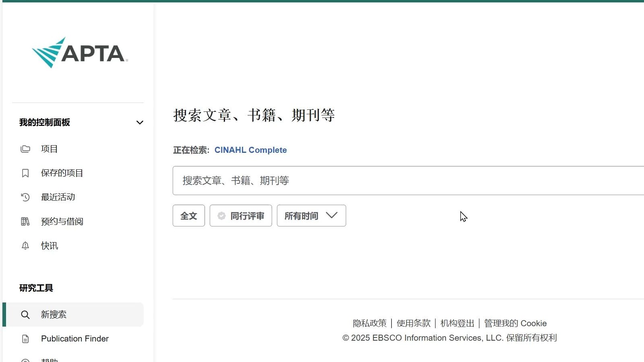Viewport: 644px width, 362px height.
Task: Open Publication Finder
Action: coord(75,339)
